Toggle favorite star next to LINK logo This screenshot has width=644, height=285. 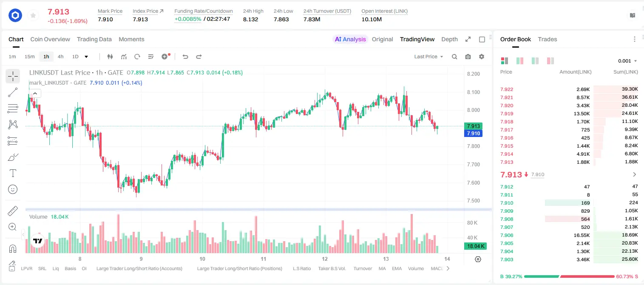[x=33, y=16]
